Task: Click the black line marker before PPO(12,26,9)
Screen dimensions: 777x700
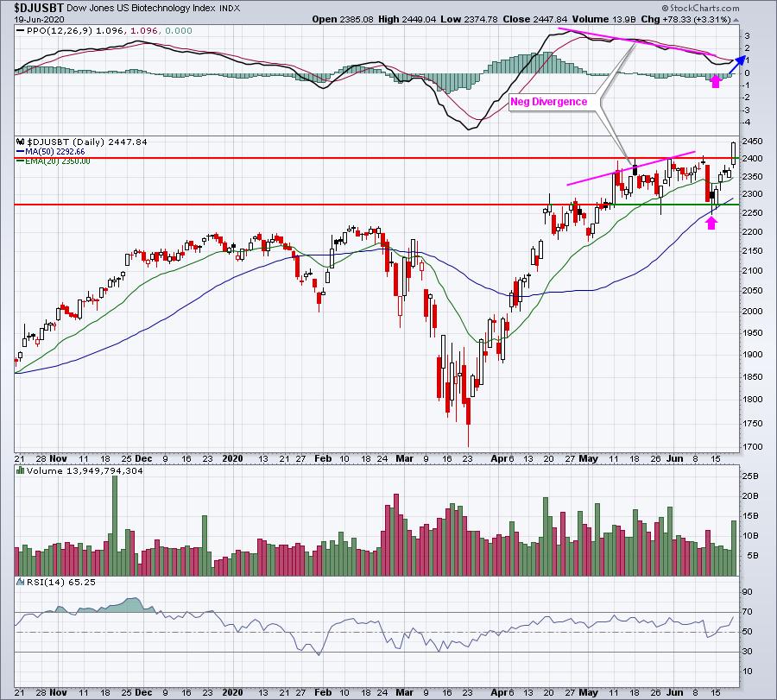Action: [20, 31]
